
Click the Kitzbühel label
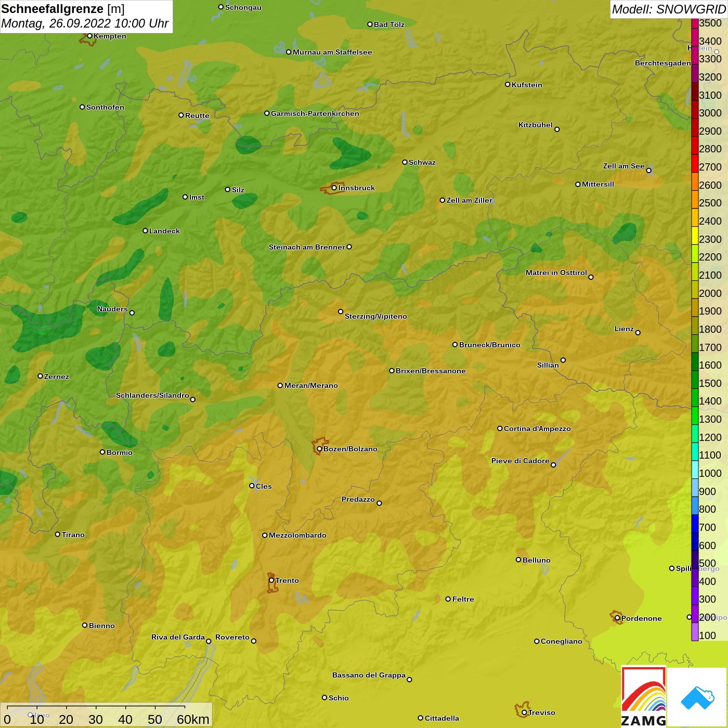coord(536,125)
